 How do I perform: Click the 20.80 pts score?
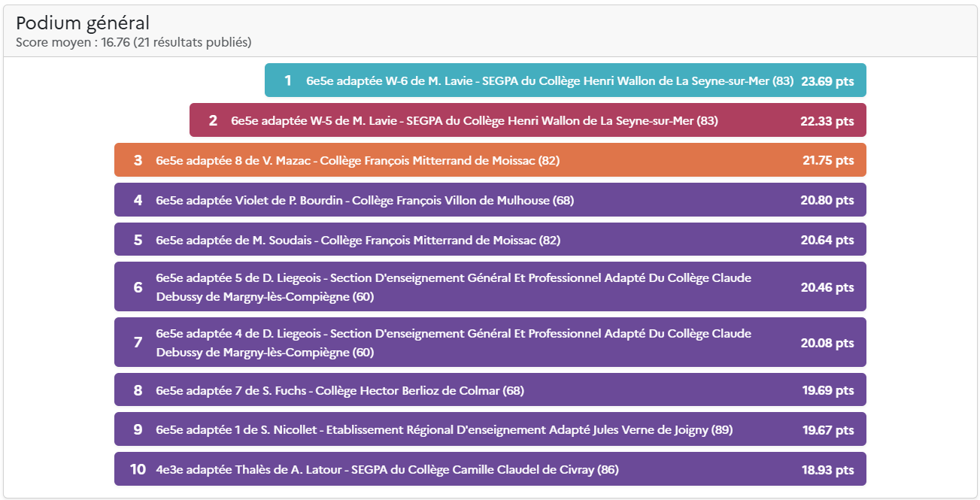point(827,200)
